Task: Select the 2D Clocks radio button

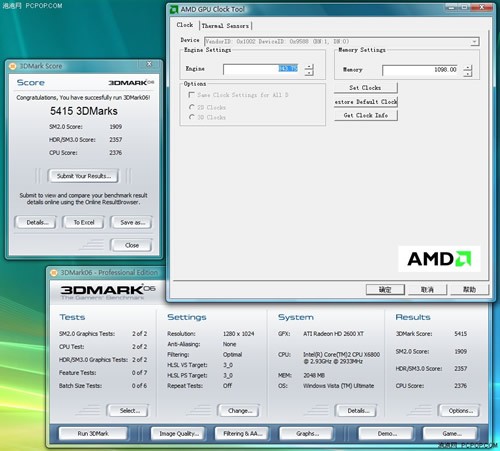Action: tap(192, 107)
